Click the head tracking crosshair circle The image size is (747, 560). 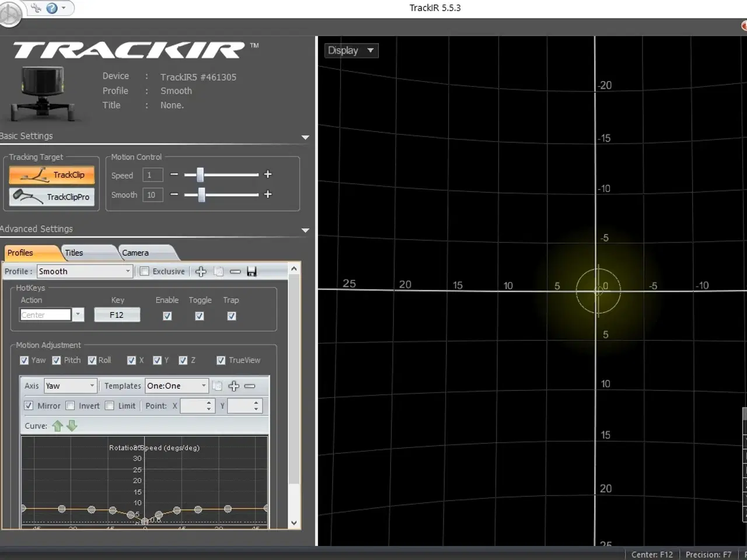coord(598,290)
